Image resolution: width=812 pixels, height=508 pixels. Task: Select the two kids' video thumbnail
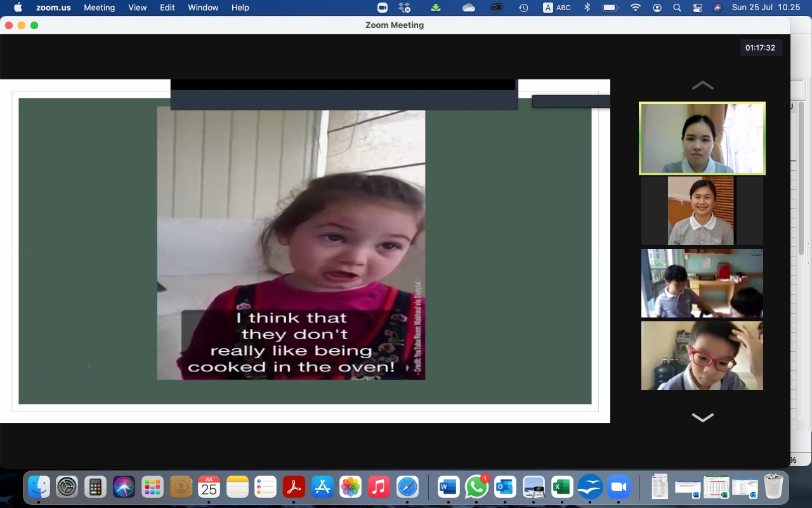[x=702, y=283]
